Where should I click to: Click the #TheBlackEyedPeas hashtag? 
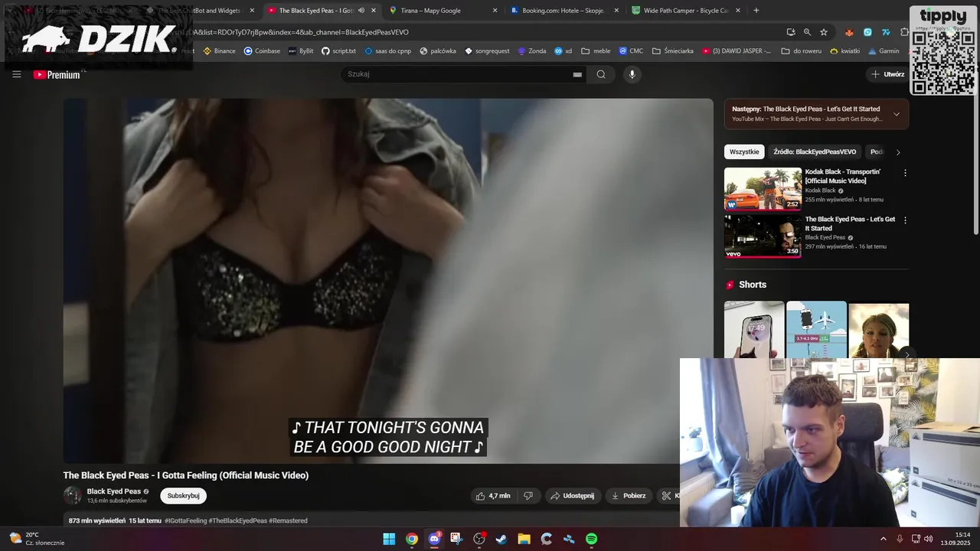(x=238, y=520)
